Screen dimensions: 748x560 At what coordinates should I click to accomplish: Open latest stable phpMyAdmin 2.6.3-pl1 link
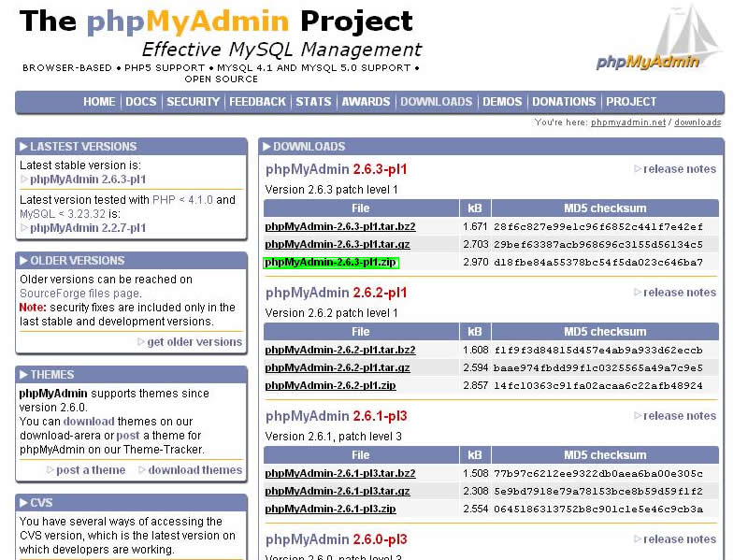88,179
